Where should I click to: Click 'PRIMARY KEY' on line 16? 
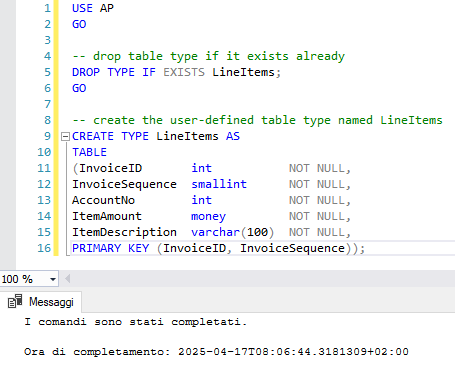click(x=110, y=248)
